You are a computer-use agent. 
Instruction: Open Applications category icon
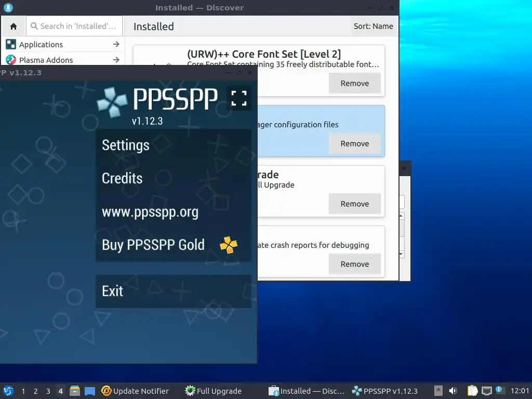click(x=11, y=45)
